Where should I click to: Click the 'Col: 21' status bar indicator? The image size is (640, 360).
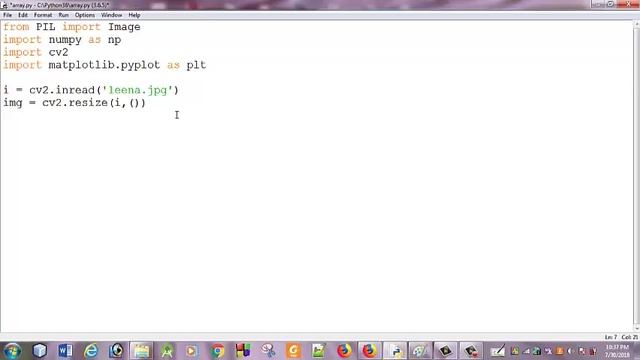click(629, 337)
